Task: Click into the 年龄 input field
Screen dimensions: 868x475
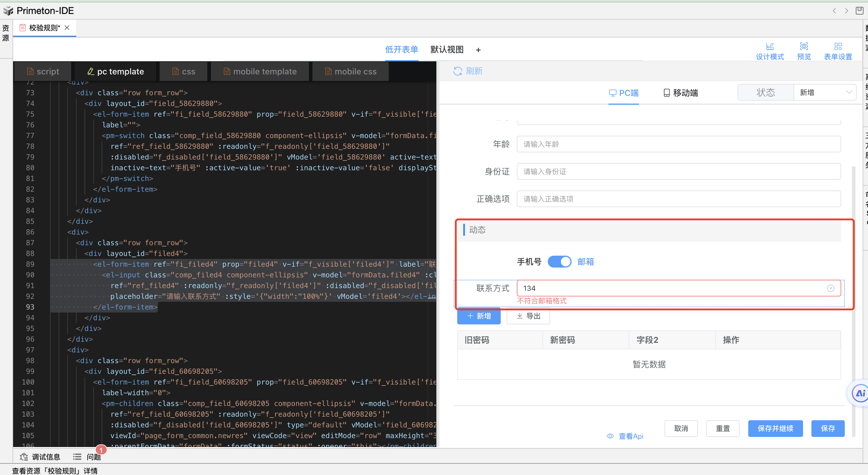Action: point(678,144)
